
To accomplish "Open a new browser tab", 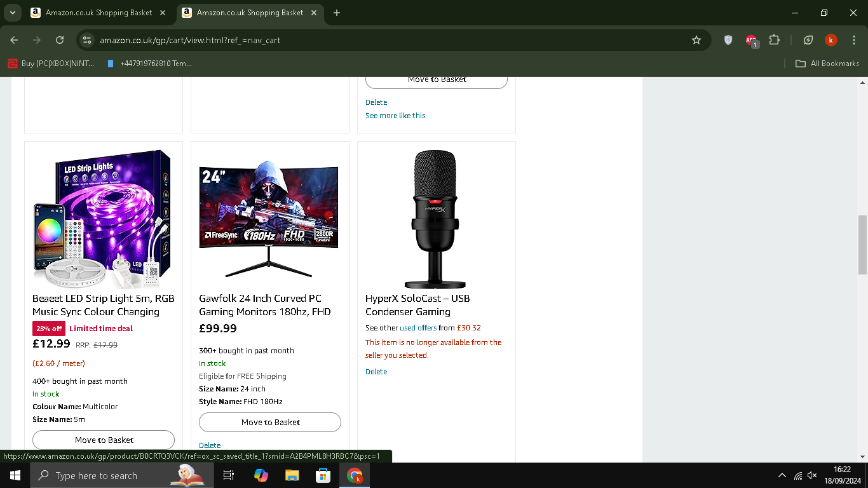I will tap(337, 13).
